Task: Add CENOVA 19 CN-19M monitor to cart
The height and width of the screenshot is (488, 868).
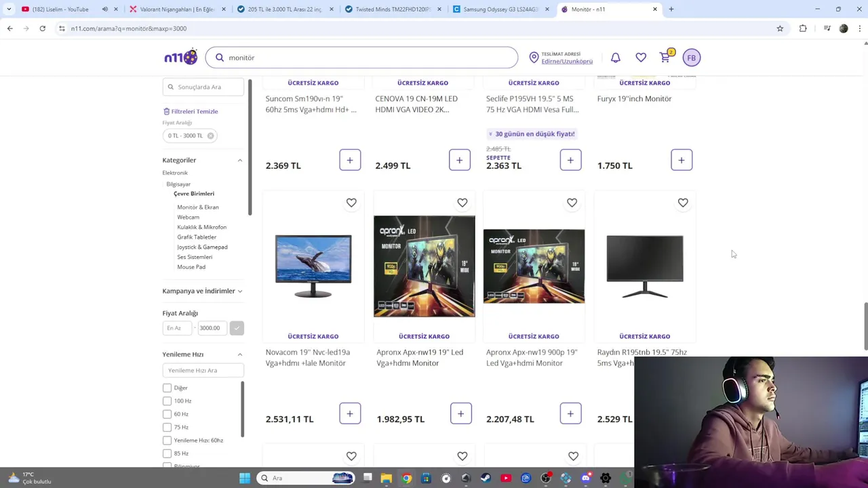Action: pyautogui.click(x=460, y=161)
